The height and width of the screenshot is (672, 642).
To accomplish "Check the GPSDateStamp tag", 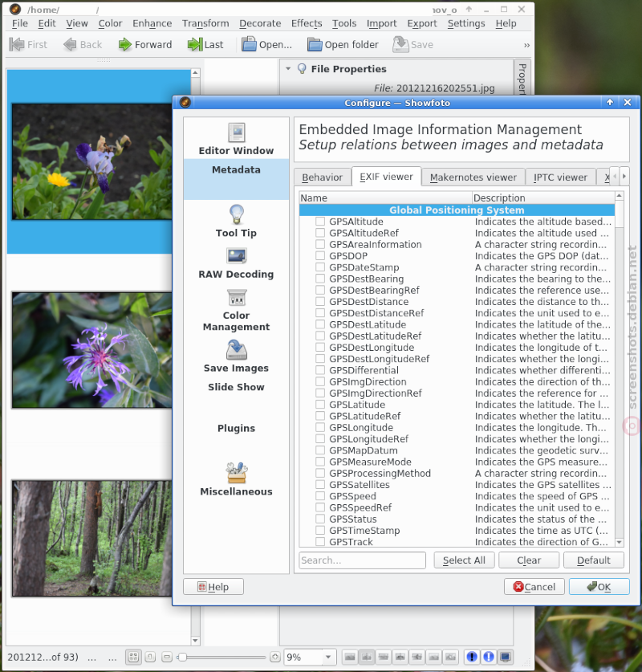I will (x=320, y=267).
